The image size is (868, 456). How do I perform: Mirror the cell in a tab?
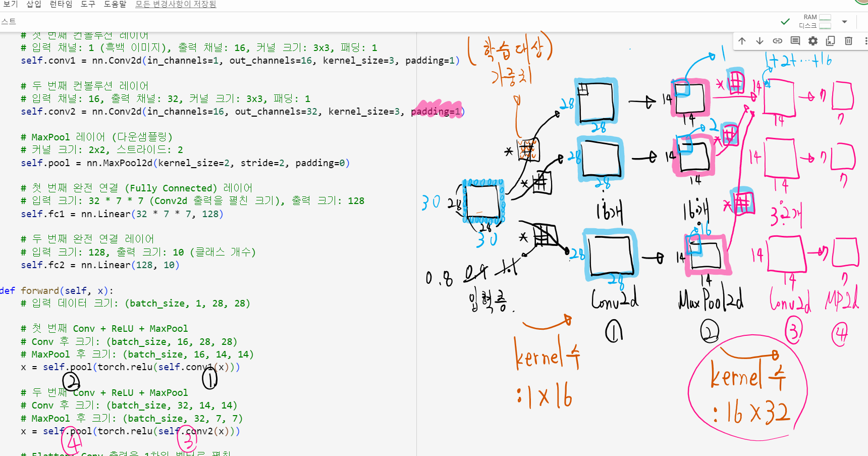[x=831, y=41]
